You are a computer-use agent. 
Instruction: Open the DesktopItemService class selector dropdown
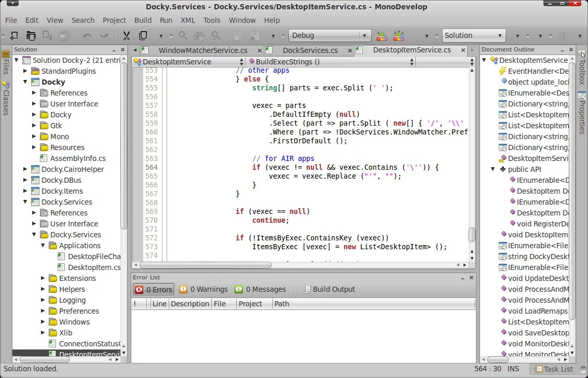(189, 61)
